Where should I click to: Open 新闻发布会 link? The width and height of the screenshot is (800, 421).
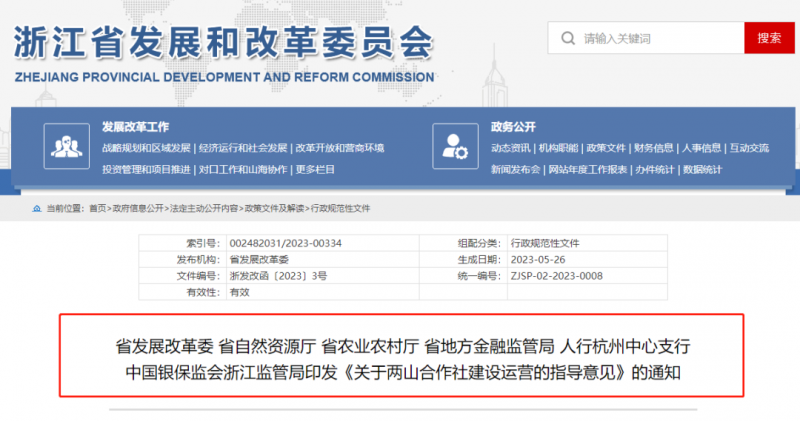(x=515, y=169)
